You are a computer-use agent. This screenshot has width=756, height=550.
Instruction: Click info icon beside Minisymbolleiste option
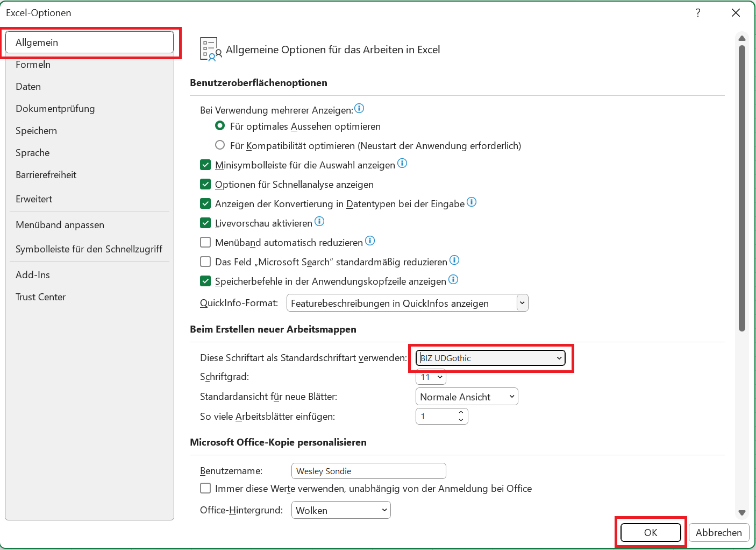(x=402, y=163)
